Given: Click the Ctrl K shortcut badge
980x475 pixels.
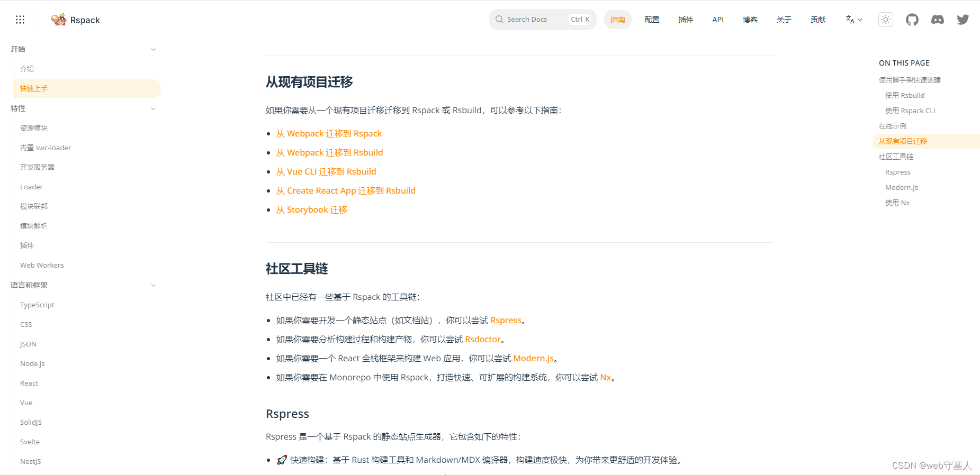Looking at the screenshot, I should coord(580,20).
